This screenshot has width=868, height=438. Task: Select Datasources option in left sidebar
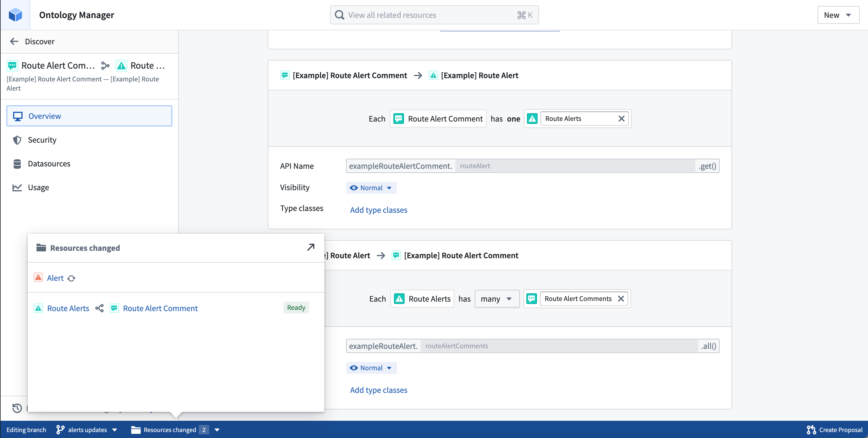[48, 163]
